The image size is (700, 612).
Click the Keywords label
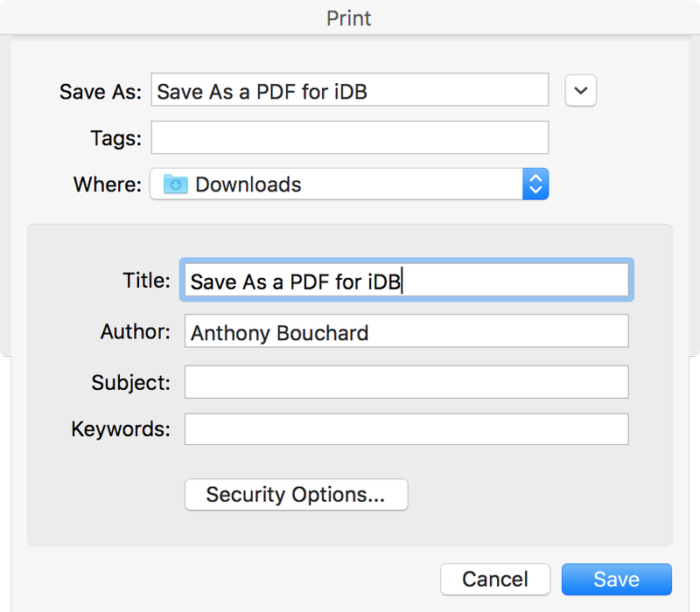click(121, 429)
